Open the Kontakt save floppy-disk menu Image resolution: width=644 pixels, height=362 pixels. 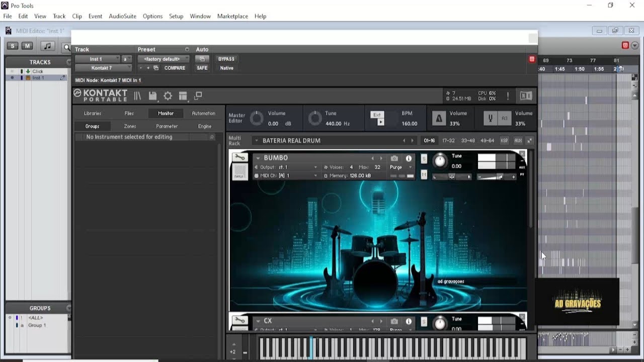click(x=153, y=96)
